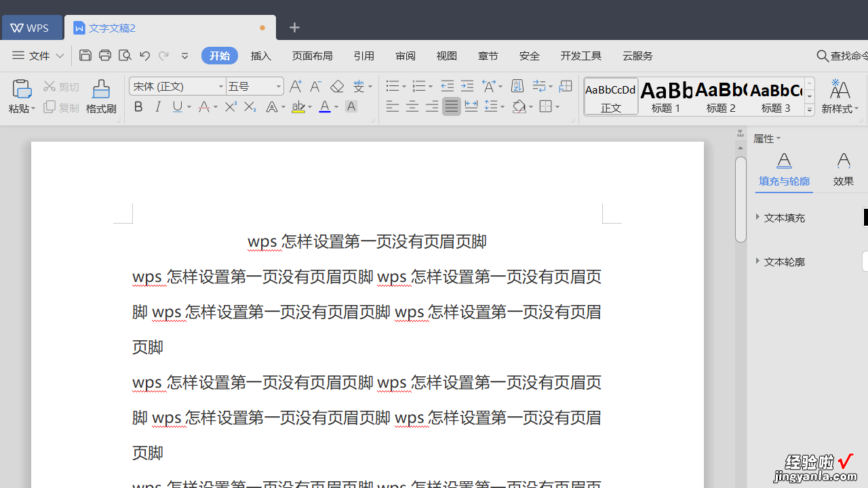Clear formatting with the eraser icon

click(x=337, y=86)
